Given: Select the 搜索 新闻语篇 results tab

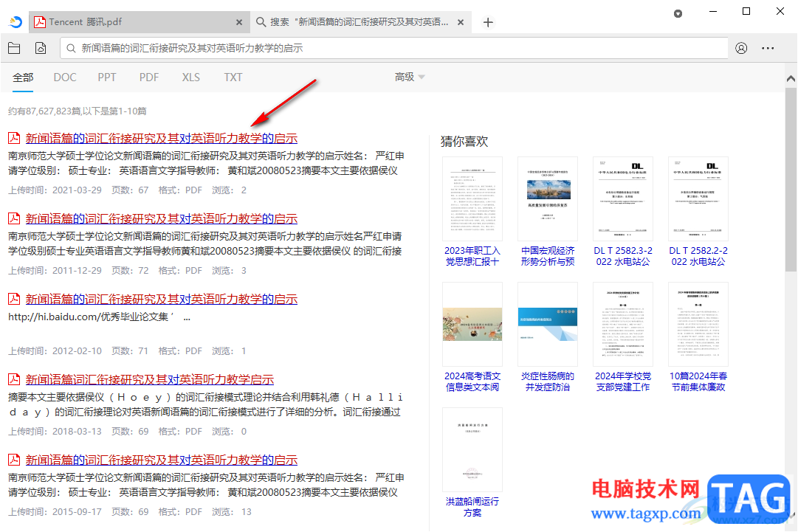Looking at the screenshot, I should [x=360, y=22].
